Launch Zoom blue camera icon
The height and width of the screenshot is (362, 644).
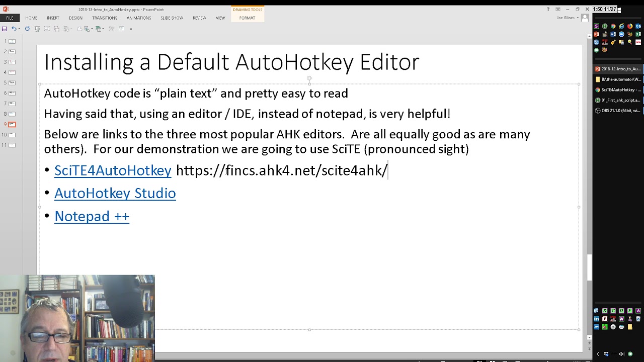coord(621,34)
